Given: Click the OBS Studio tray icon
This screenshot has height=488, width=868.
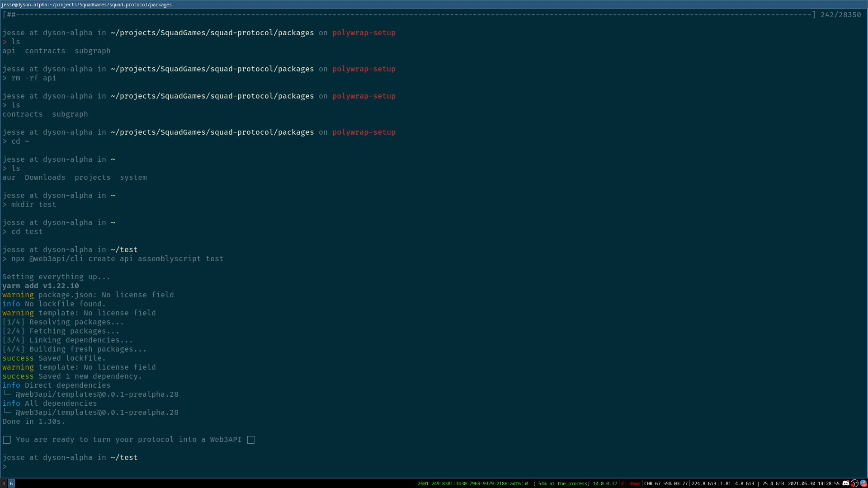Looking at the screenshot, I should click(854, 483).
